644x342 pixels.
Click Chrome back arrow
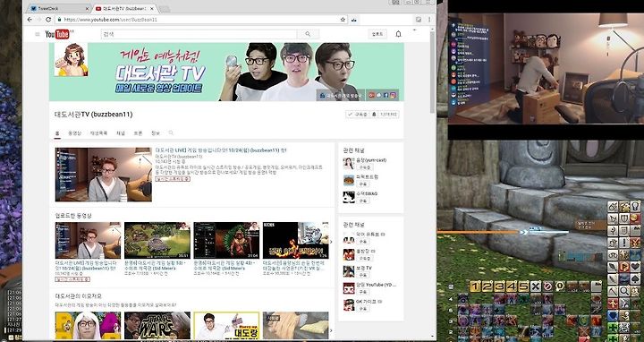click(x=30, y=20)
